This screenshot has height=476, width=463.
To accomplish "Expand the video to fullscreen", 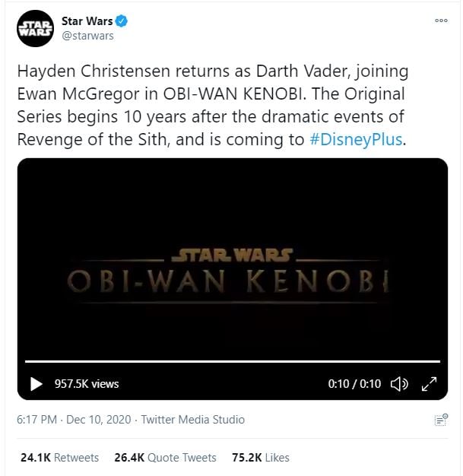I will coord(429,384).
